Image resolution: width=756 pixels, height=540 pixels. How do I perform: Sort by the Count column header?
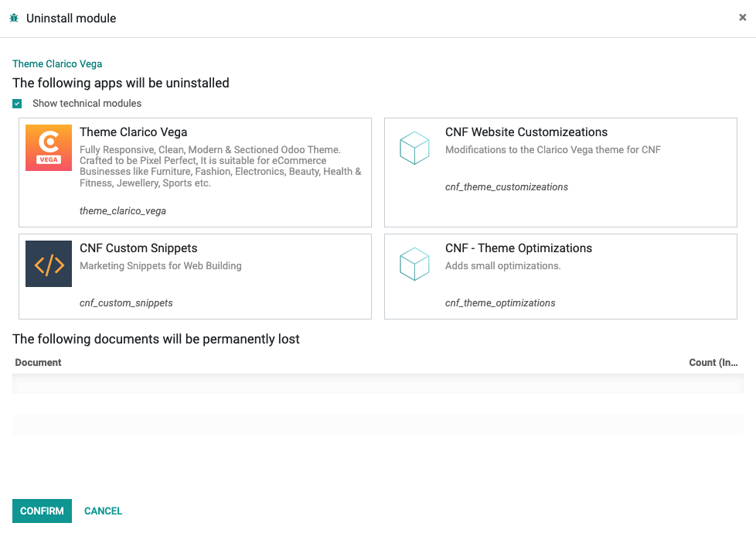tap(713, 362)
